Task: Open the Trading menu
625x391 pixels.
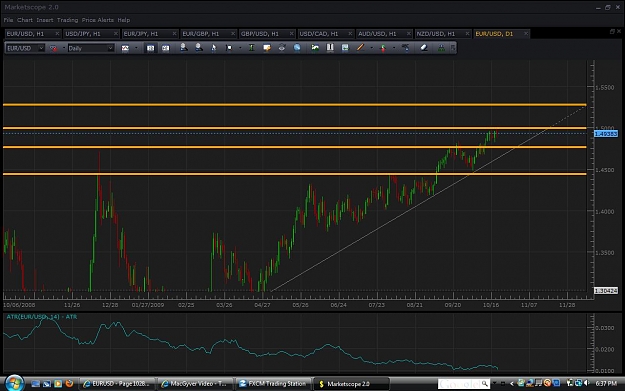Action: 67,20
